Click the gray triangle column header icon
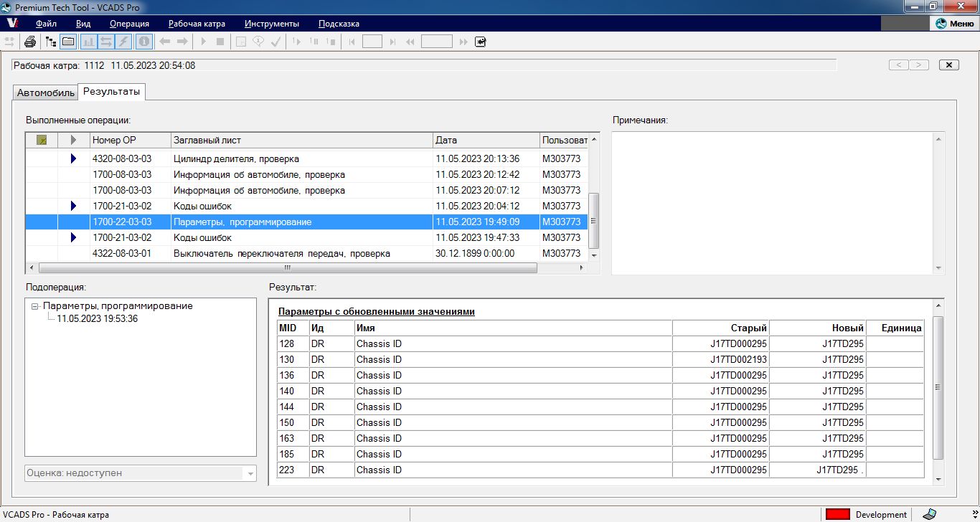Viewport: 980px width, 522px height. (x=74, y=140)
